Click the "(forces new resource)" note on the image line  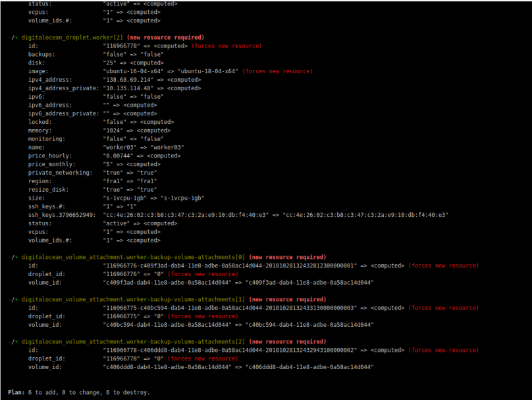(278, 71)
